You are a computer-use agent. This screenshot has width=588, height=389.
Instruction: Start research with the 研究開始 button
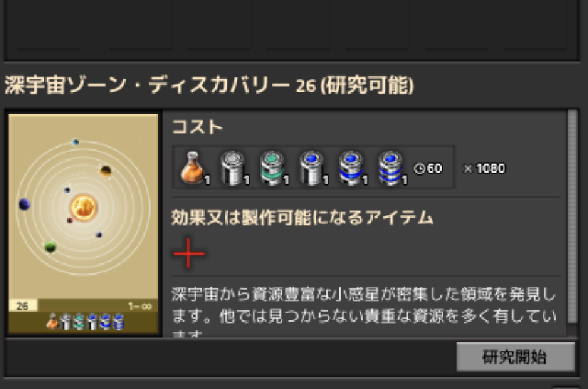(515, 356)
